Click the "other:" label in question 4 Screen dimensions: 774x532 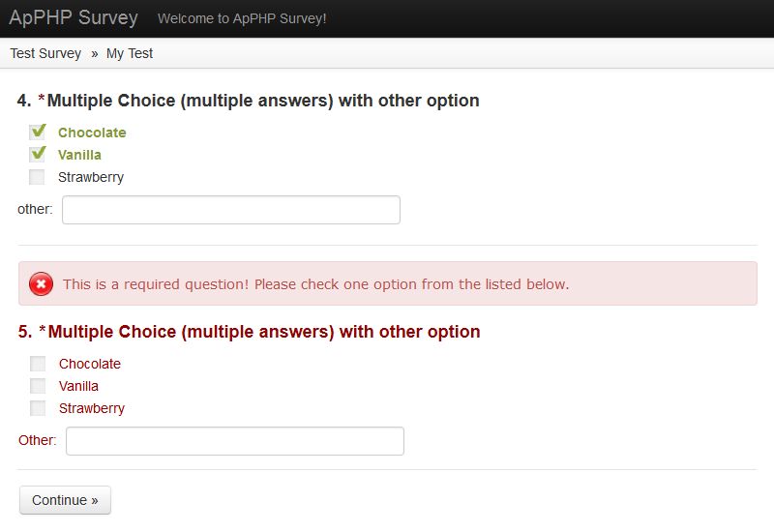[x=35, y=209]
